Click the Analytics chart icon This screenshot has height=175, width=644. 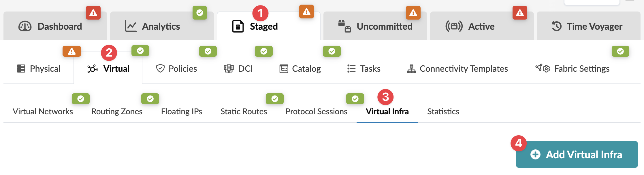131,26
